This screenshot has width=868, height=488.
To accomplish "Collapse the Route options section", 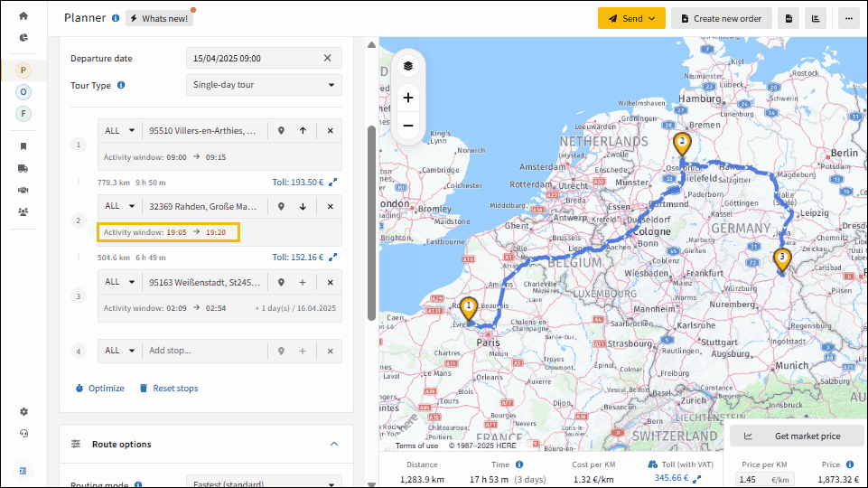I will coord(334,444).
